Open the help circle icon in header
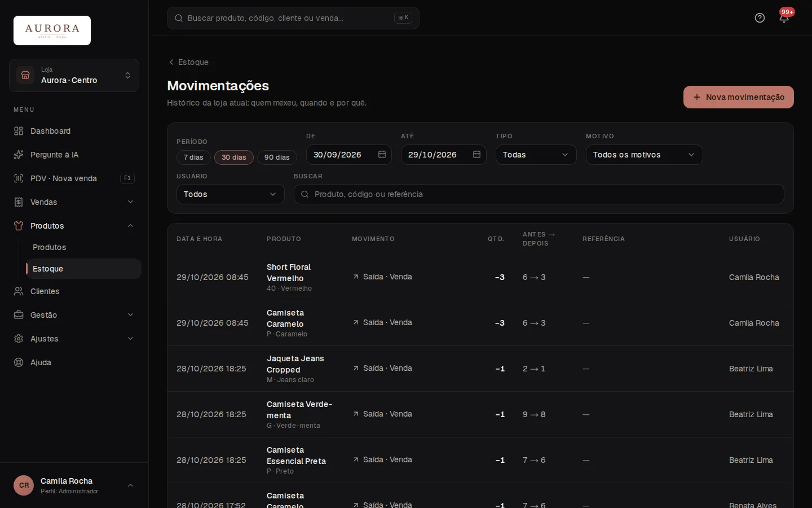The height and width of the screenshot is (508, 812). (x=760, y=18)
